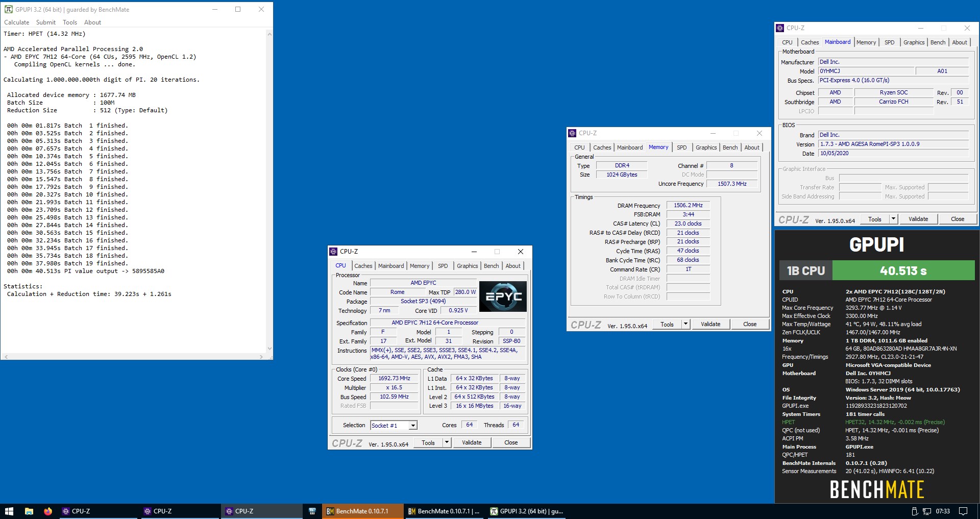
Task: Click the DRAM Frequency 1506.2 MHz field
Action: 688,206
